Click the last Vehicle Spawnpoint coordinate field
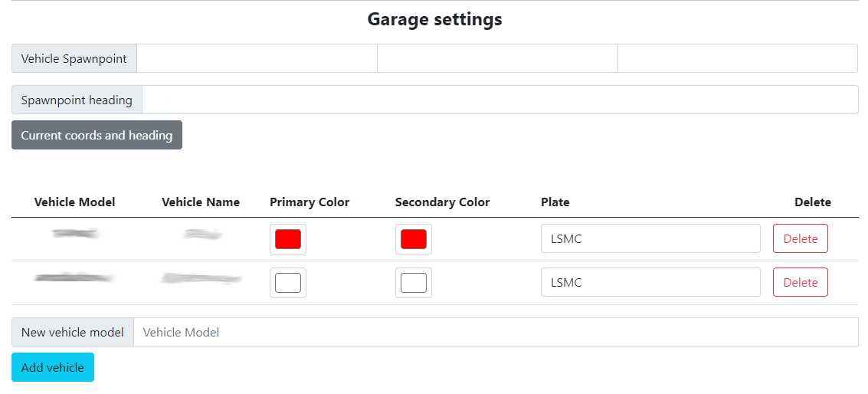Image resolution: width=868 pixels, height=394 pixels. tap(737, 58)
